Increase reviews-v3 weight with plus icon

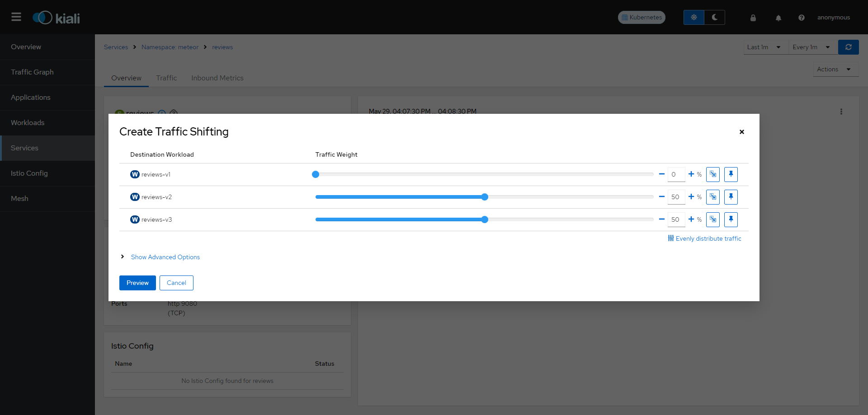[691, 219]
